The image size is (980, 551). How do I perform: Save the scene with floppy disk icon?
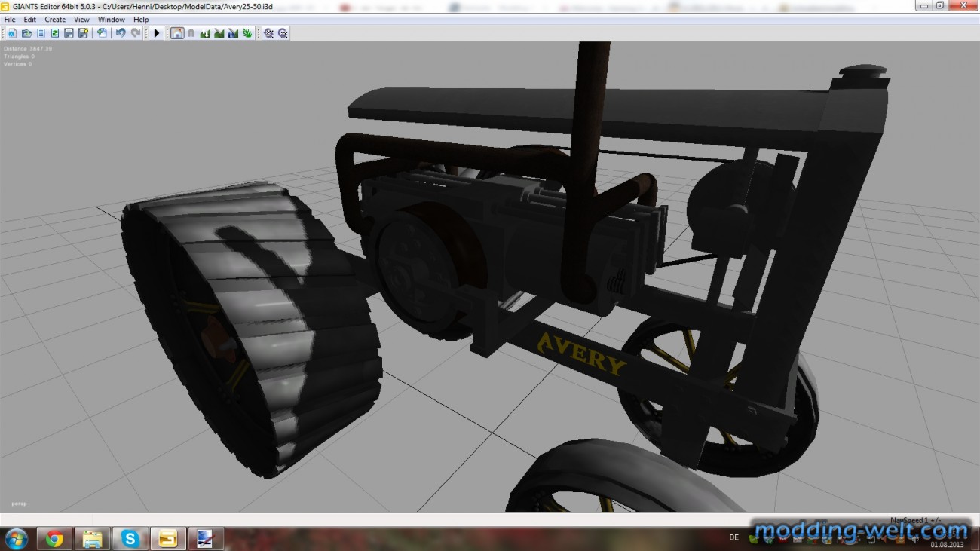tap(69, 33)
